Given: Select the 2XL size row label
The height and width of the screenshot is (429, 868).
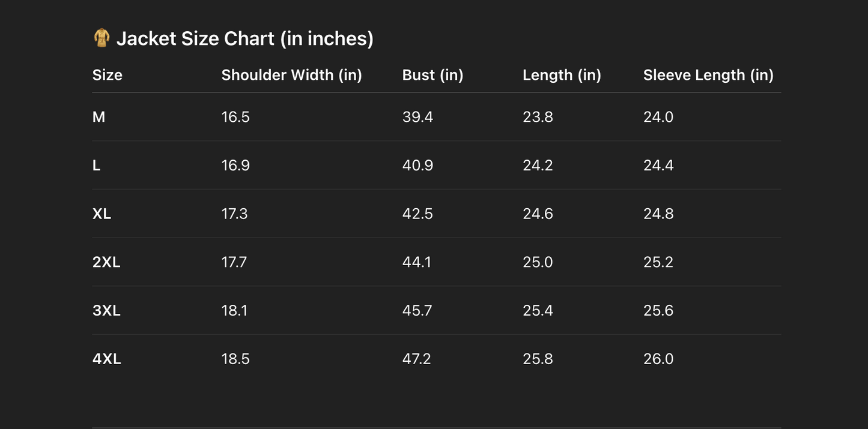Looking at the screenshot, I should (106, 262).
